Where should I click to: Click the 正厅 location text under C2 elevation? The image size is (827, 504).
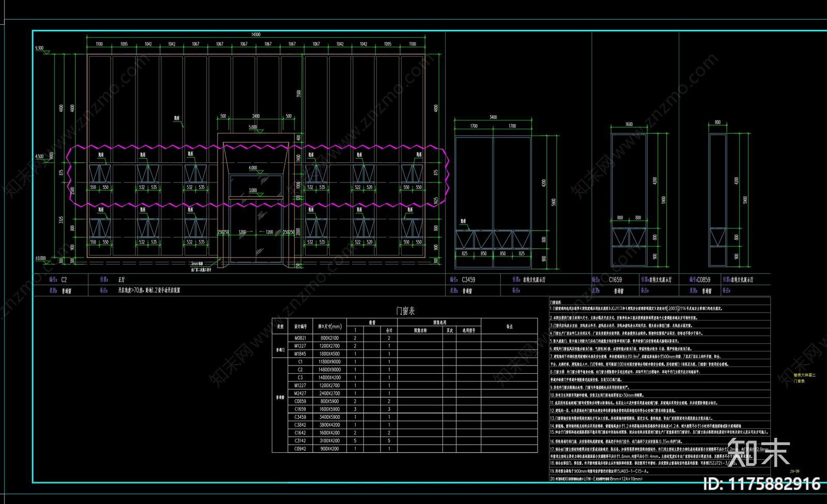(121, 280)
